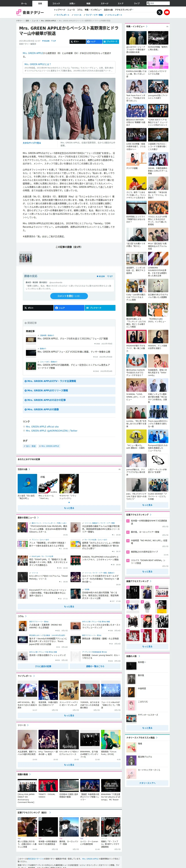186x868 pixels.
Task: Open the 加入・脱退 tag
Action: pyautogui.click(x=30, y=446)
